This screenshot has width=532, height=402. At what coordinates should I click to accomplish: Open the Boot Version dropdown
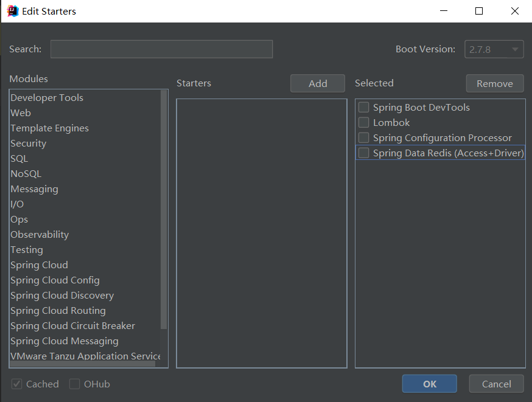[x=494, y=49]
